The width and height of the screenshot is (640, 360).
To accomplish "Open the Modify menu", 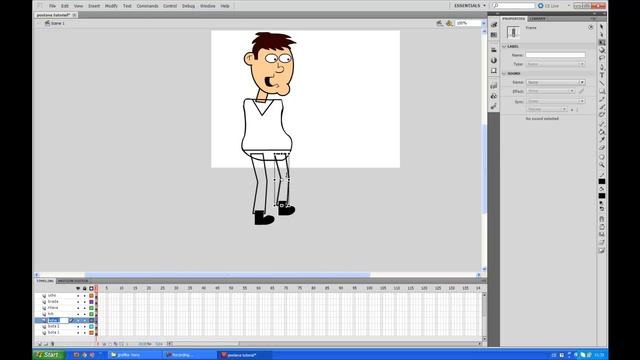I will (x=111, y=6).
